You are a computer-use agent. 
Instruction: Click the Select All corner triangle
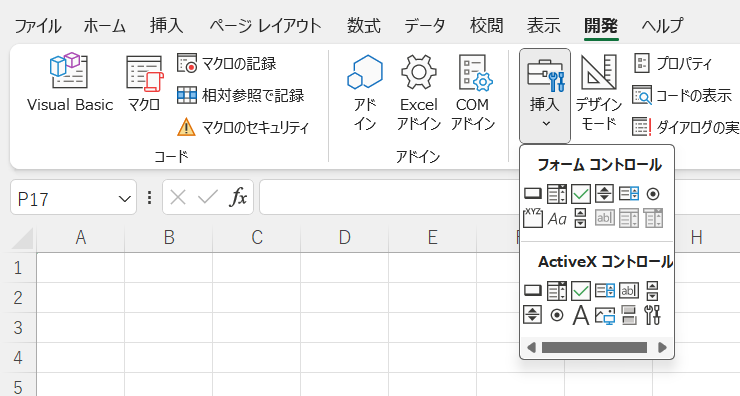coord(22,238)
